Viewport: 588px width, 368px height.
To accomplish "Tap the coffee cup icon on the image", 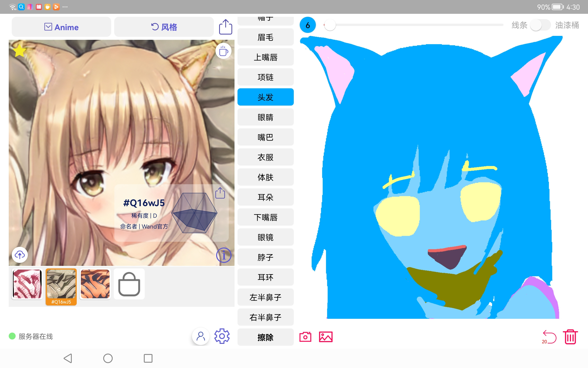I will pos(223,51).
